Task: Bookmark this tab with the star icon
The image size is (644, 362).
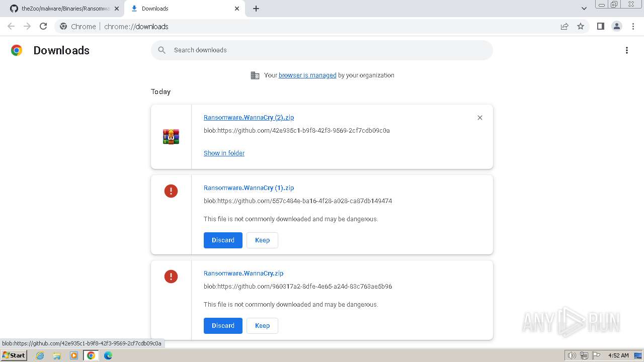Action: click(581, 26)
